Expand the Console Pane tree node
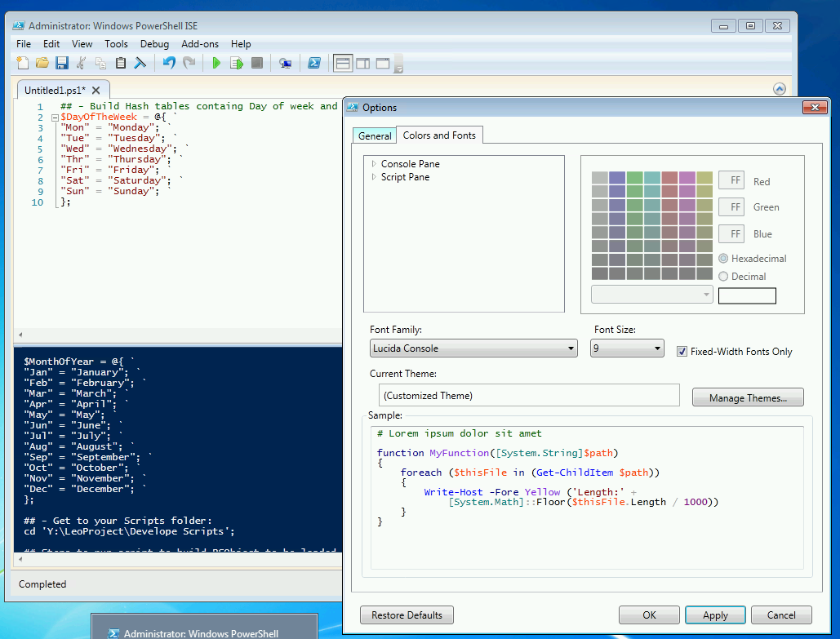840x639 pixels. (x=374, y=164)
